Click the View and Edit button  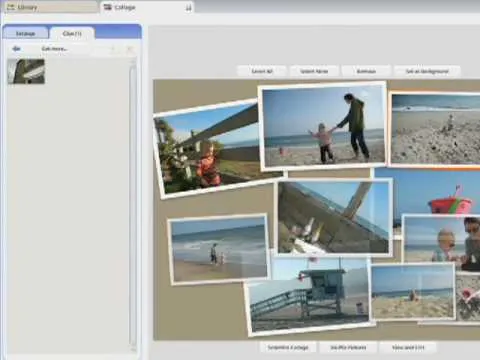coord(408,348)
